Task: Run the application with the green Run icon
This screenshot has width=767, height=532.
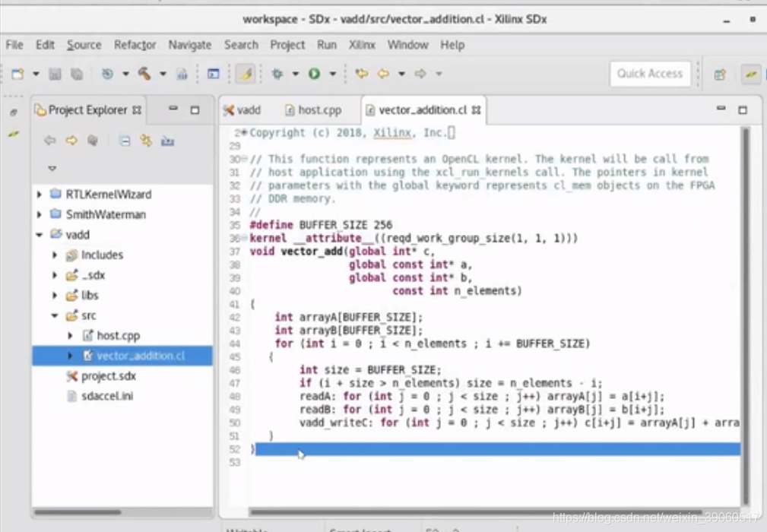Action: pos(315,74)
